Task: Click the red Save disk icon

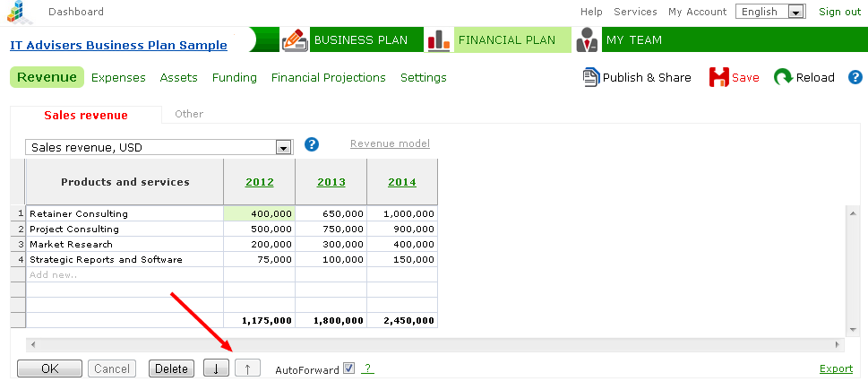Action: click(x=719, y=78)
